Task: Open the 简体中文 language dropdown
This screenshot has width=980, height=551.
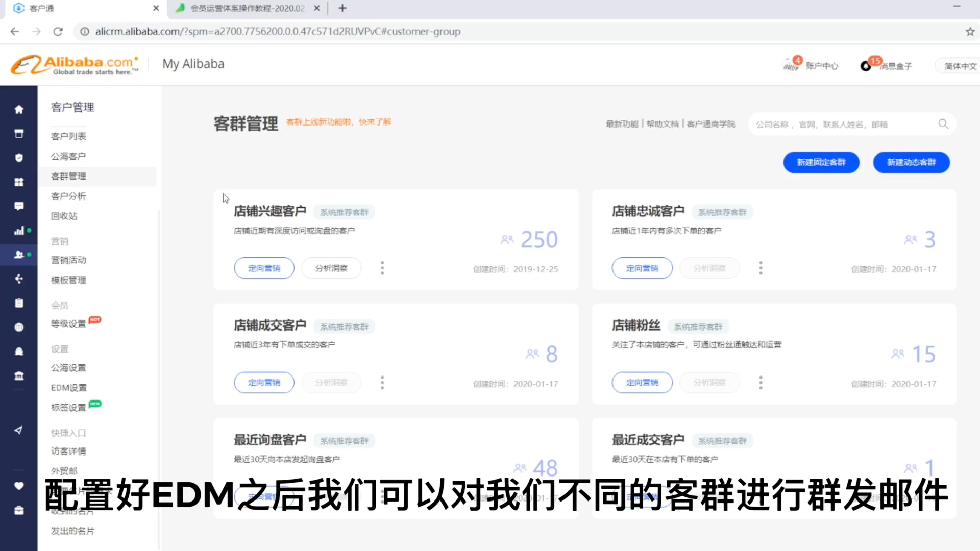Action: point(960,66)
